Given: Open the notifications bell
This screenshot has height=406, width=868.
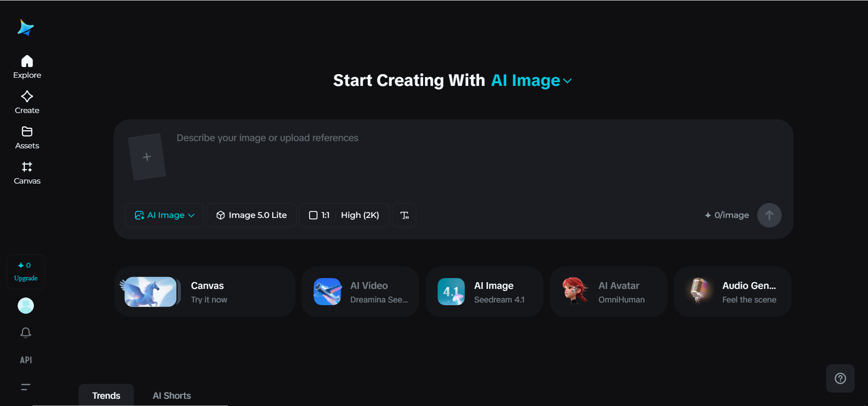Looking at the screenshot, I should pyautogui.click(x=26, y=333).
